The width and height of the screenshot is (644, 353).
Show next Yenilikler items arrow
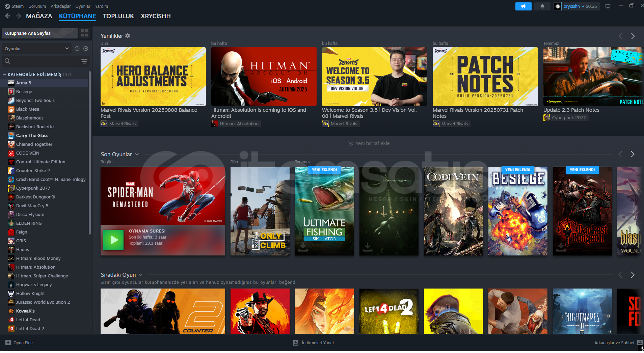point(633,36)
